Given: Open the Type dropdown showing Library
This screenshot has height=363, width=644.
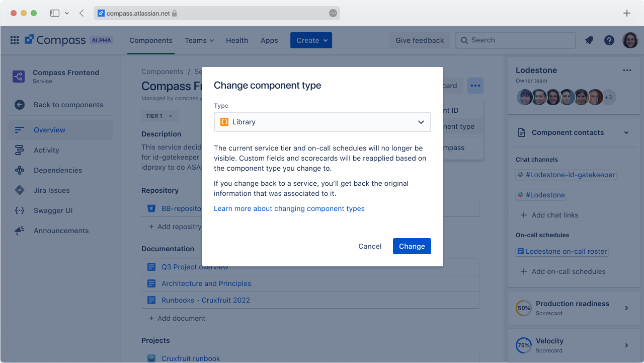Looking at the screenshot, I should pos(323,122).
